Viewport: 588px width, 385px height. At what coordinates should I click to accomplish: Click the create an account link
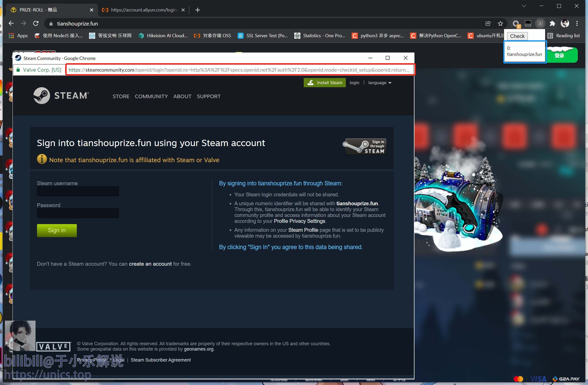tap(150, 264)
